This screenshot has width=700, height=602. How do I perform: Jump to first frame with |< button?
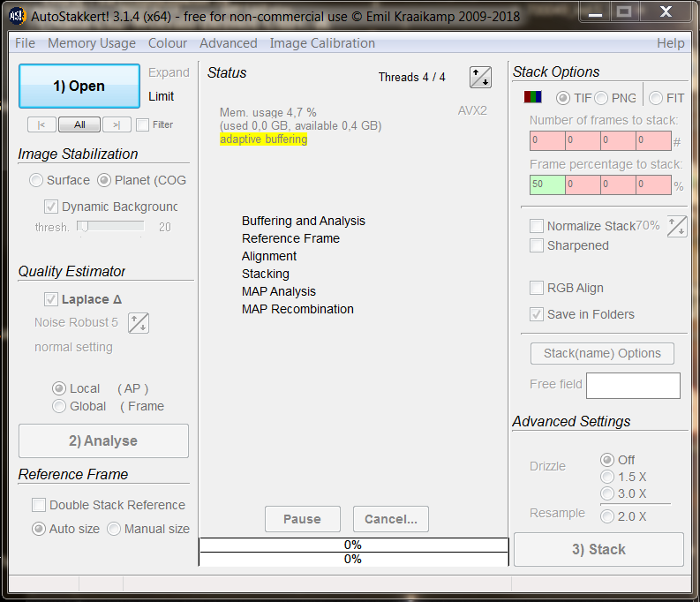[41, 124]
